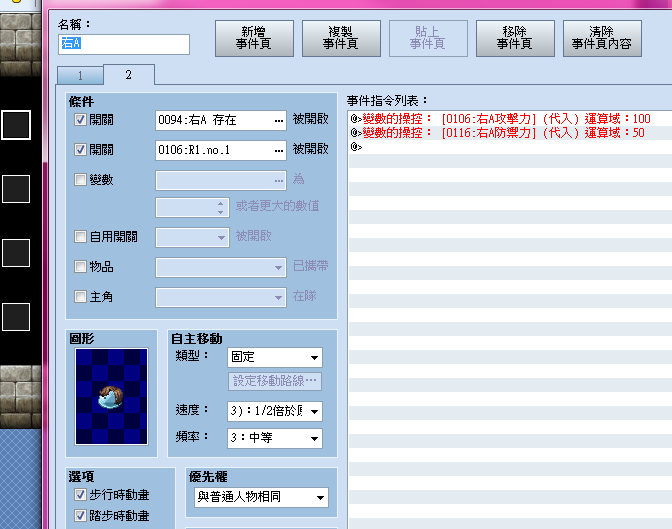The image size is (672, 529).
Task: Select the empty @> command line
Action: 510,147
